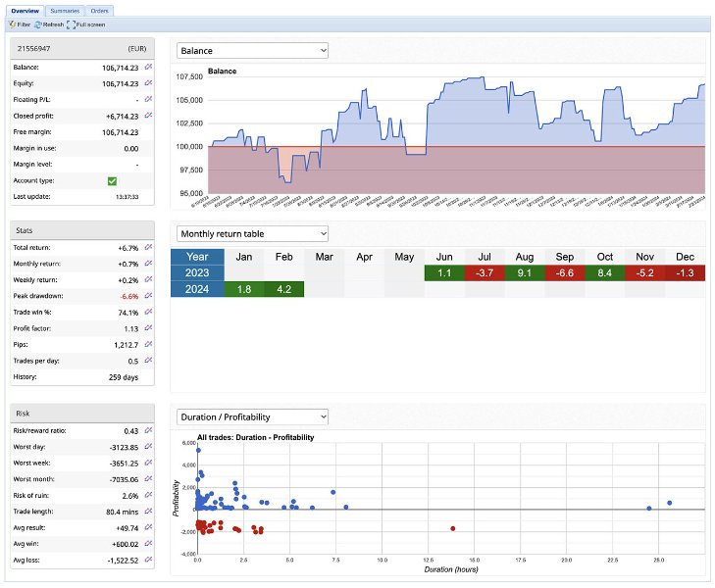Screen dimensions: 715x588
Task: Click the Oct 2023 cell showing 8.4
Action: click(x=604, y=272)
